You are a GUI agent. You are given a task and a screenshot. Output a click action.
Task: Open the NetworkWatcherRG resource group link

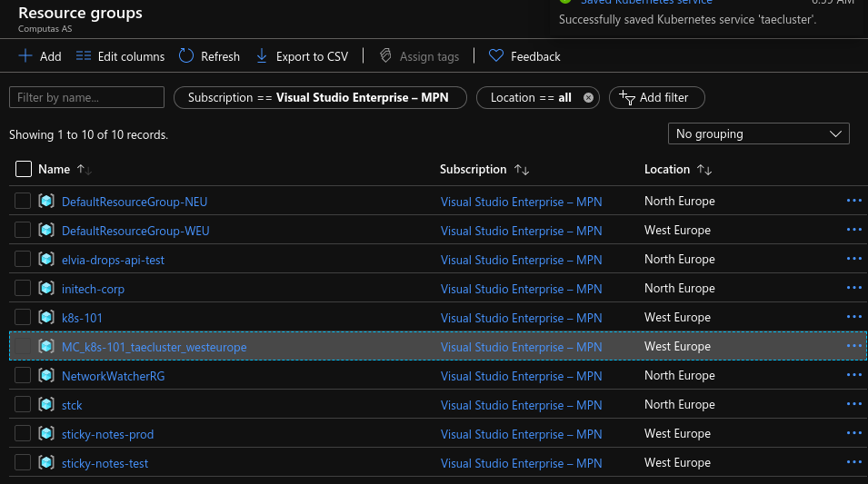pos(113,376)
